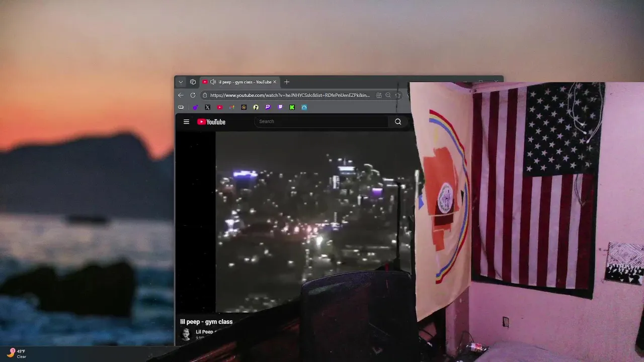644x362 pixels.
Task: Open the Lil Peep channel avatar
Action: tap(186, 334)
